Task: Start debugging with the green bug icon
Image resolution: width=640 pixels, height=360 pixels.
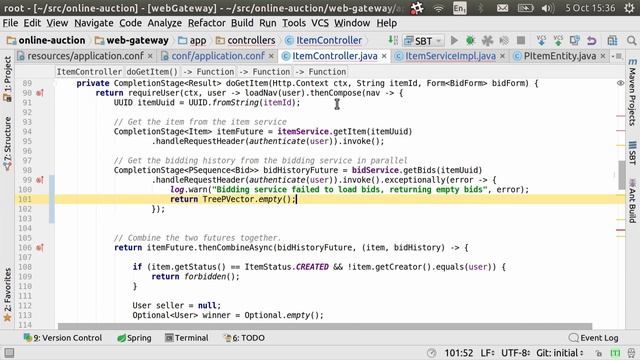Action: point(470,40)
